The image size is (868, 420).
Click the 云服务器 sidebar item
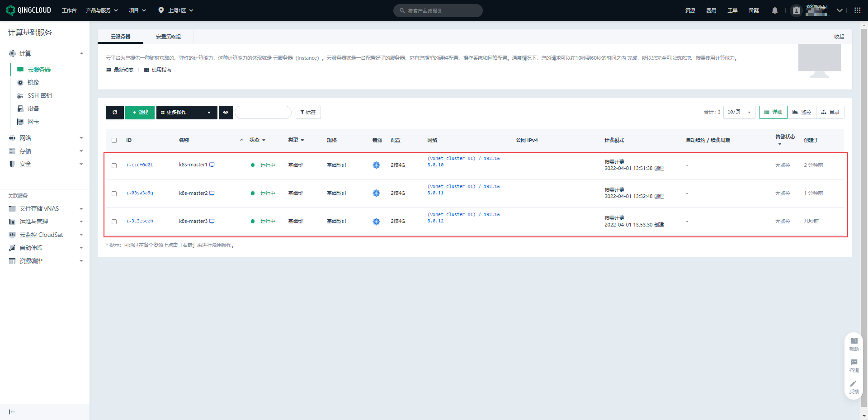39,70
